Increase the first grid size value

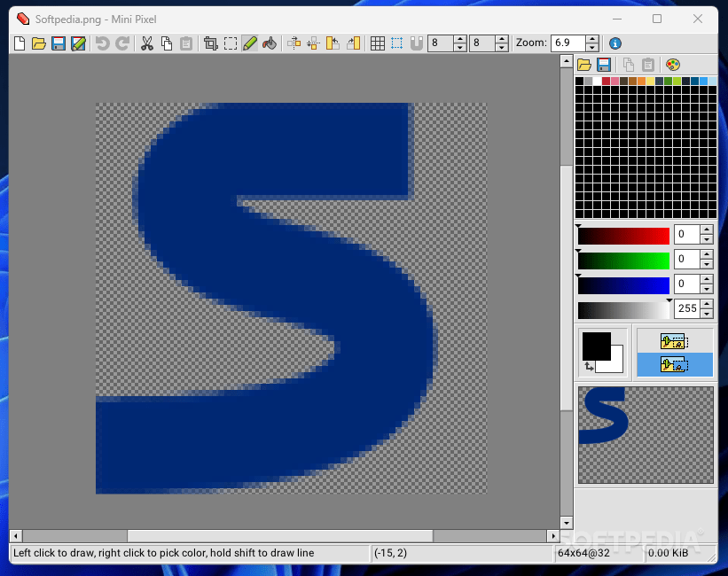coord(459,40)
